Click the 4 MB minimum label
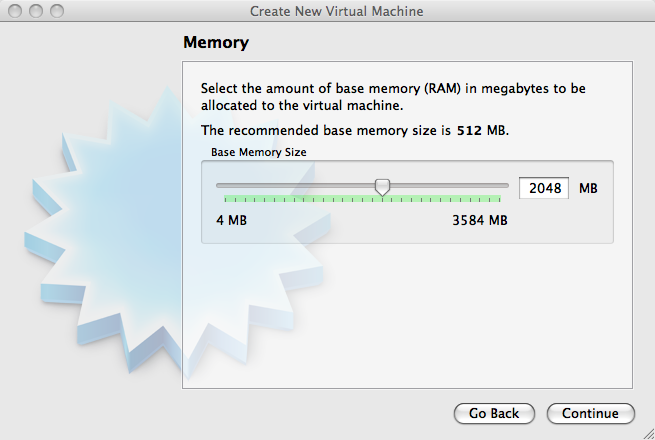 [232, 220]
